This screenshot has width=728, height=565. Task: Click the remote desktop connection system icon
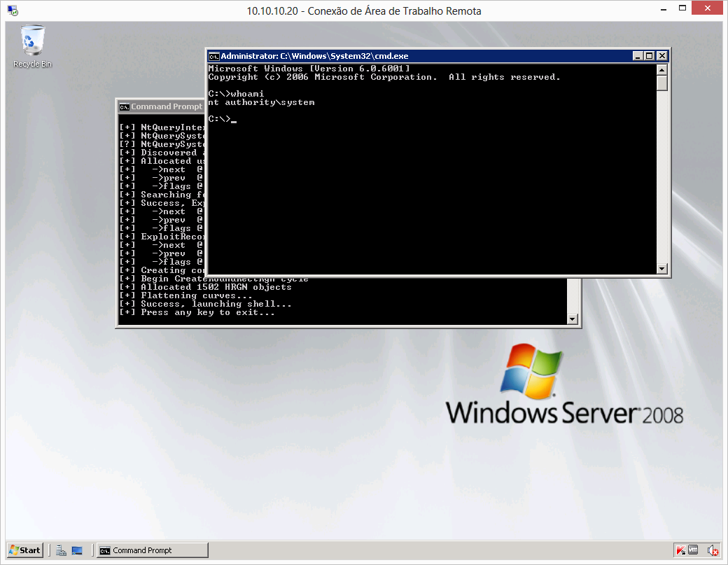point(13,11)
